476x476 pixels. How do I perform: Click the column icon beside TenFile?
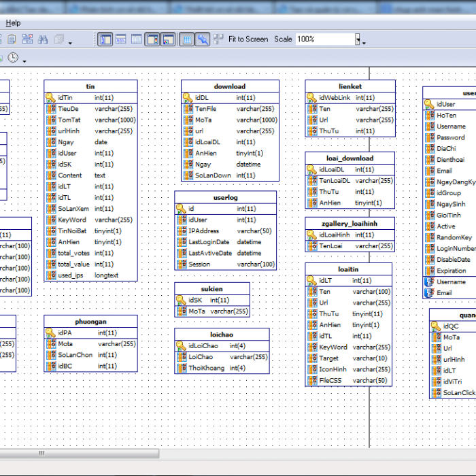click(188, 109)
